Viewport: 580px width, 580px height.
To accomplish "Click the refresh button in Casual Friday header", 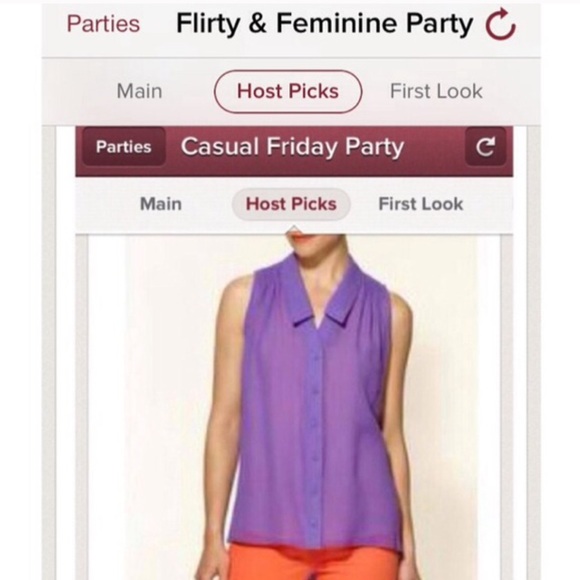I will 486,147.
